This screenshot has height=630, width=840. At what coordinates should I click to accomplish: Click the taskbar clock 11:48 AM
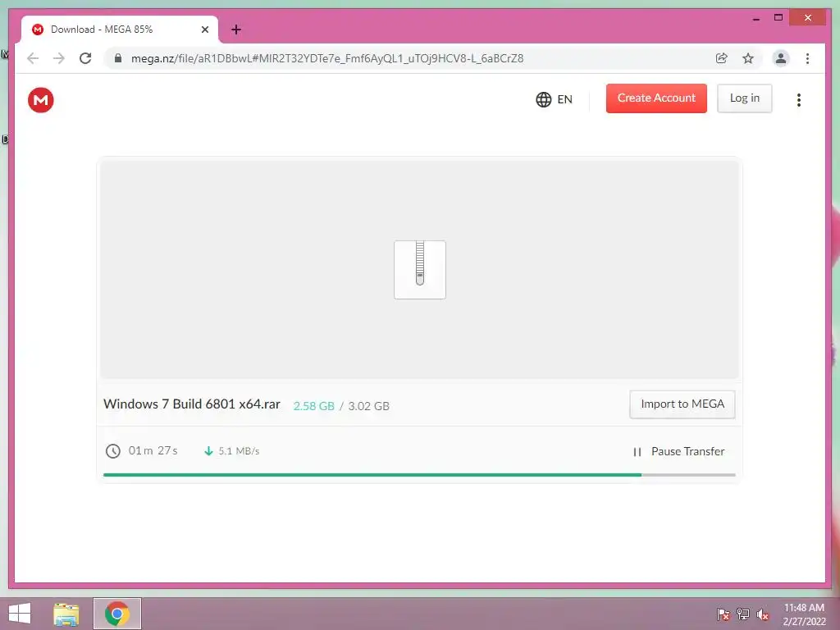(804, 608)
